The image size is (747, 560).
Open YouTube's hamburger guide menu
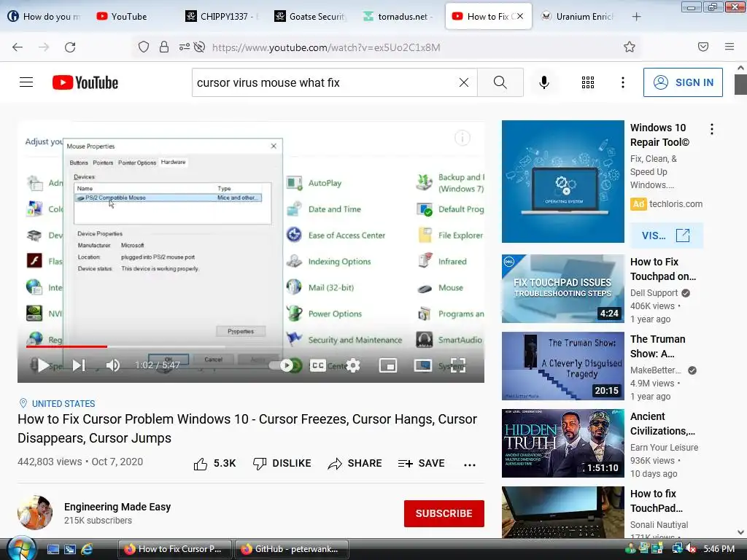click(26, 82)
